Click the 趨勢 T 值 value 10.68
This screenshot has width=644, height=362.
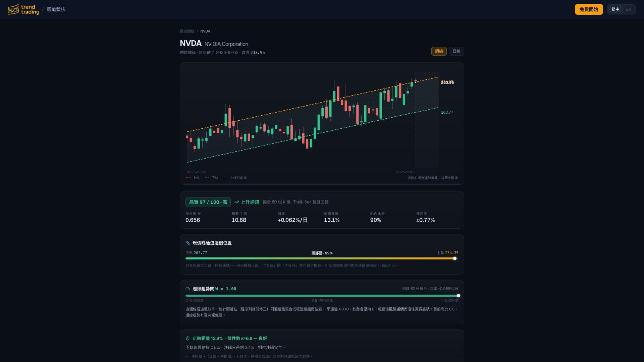[239, 220]
